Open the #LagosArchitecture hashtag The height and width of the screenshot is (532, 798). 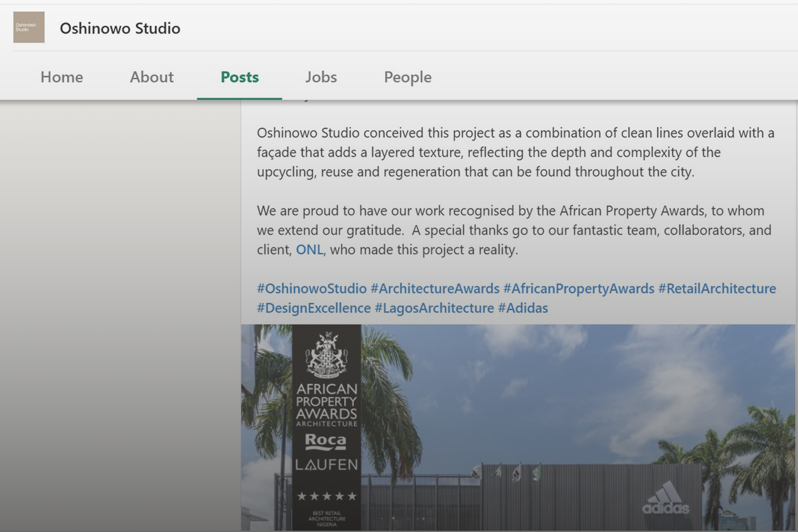(x=435, y=308)
